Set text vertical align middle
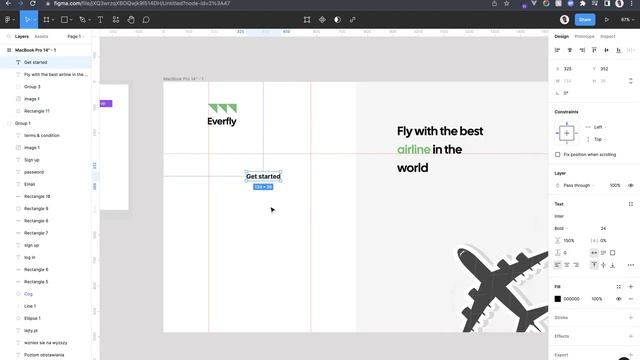 604,265
